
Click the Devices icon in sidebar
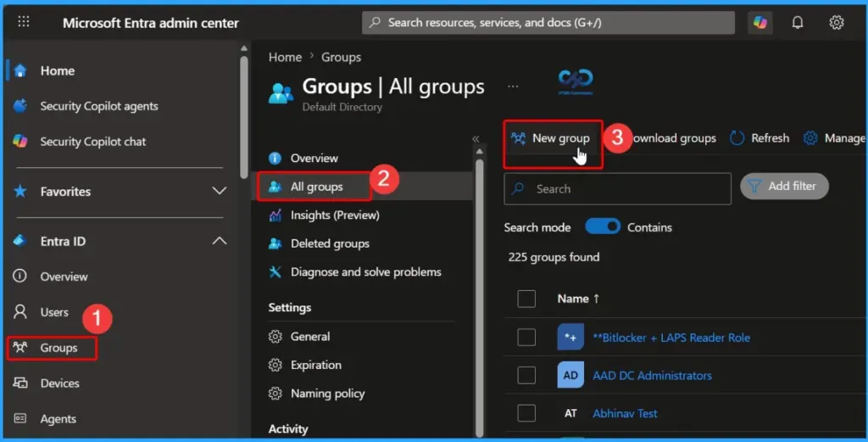click(20, 383)
